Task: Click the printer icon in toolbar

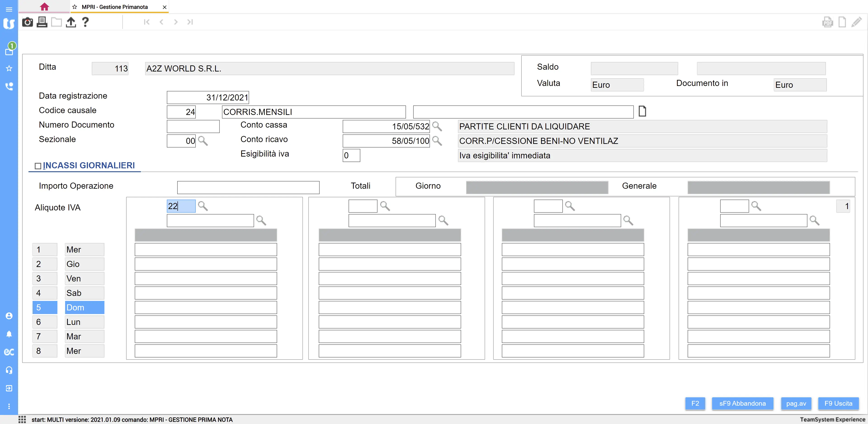Action: coord(42,22)
